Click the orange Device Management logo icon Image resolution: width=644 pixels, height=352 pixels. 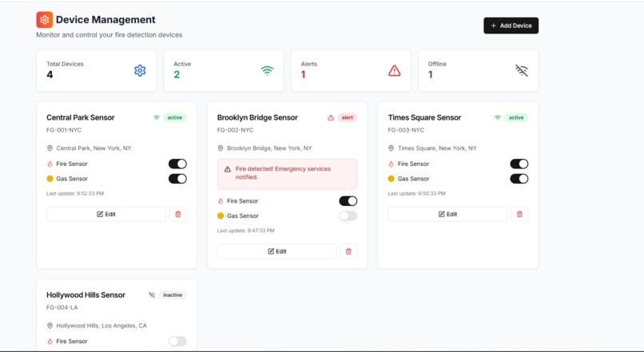click(x=45, y=19)
